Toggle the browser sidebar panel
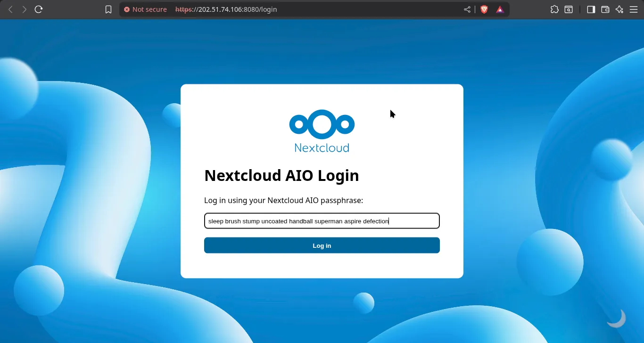 point(591,9)
